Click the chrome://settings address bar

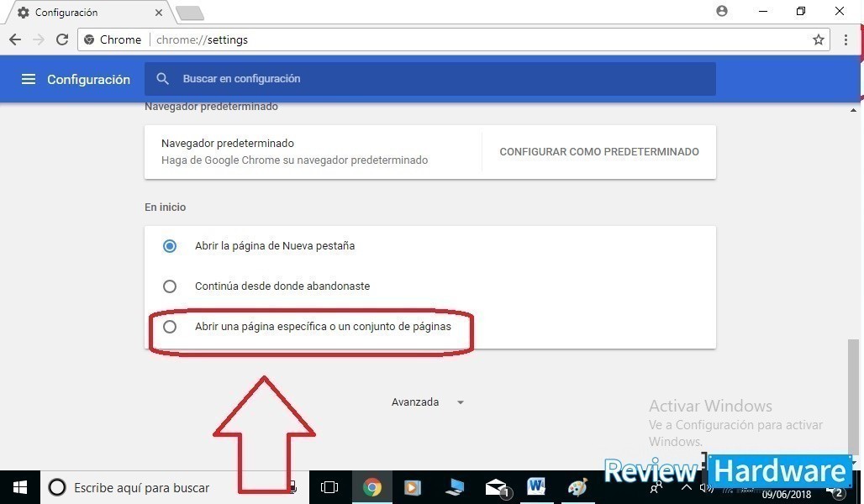click(x=453, y=39)
